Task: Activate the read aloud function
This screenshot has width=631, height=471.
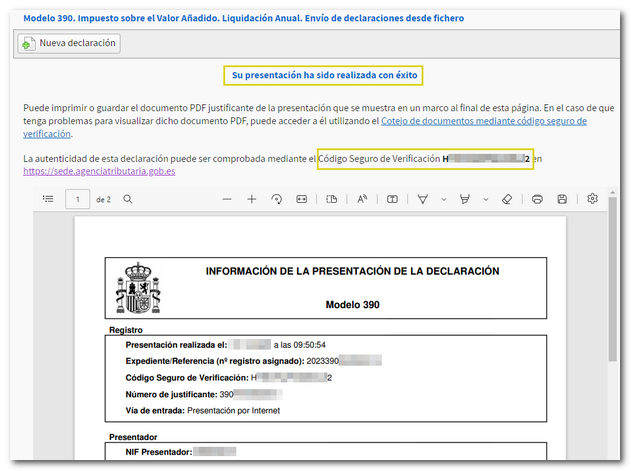Action: coord(362,199)
